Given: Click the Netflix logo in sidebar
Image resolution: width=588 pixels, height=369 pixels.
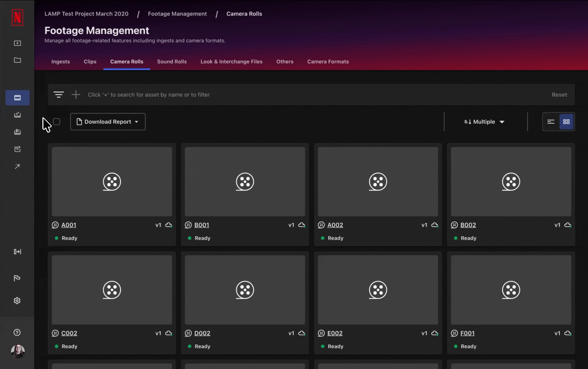Looking at the screenshot, I should click(x=17, y=17).
